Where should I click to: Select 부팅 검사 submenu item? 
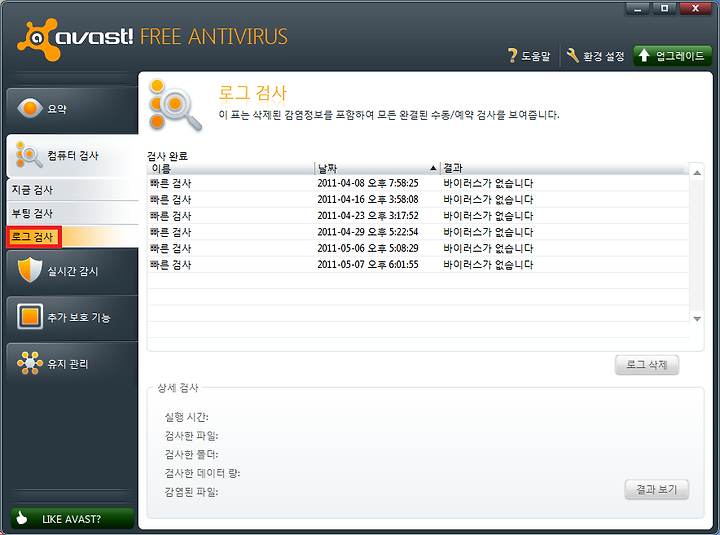pyautogui.click(x=73, y=213)
